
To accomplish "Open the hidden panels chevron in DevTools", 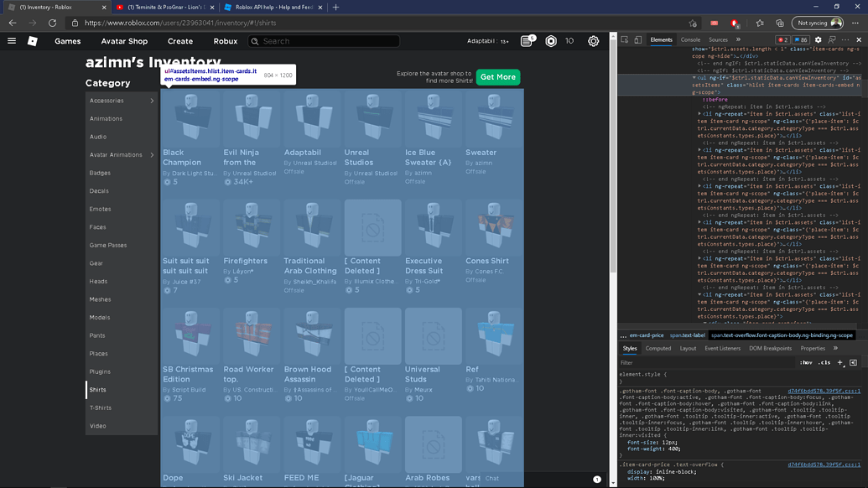I will coord(739,39).
